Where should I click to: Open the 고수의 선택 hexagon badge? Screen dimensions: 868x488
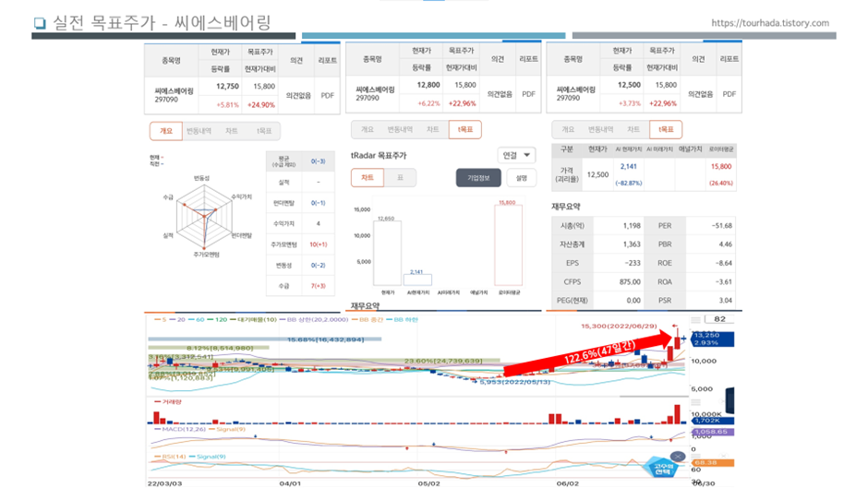[661, 469]
